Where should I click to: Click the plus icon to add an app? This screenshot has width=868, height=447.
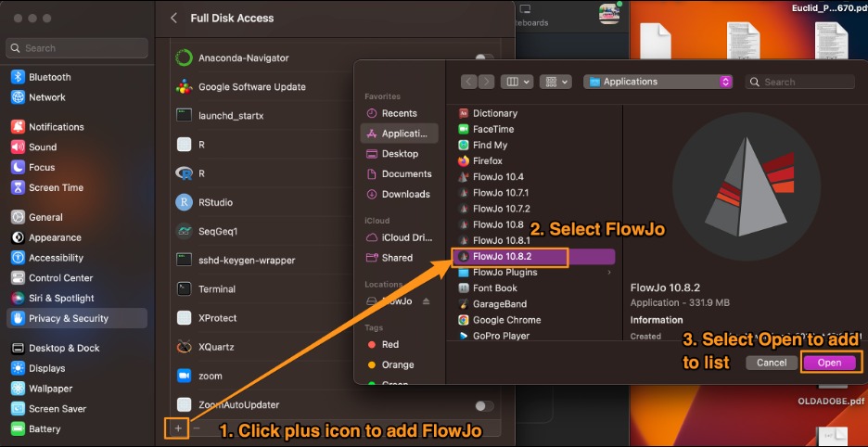point(178,428)
